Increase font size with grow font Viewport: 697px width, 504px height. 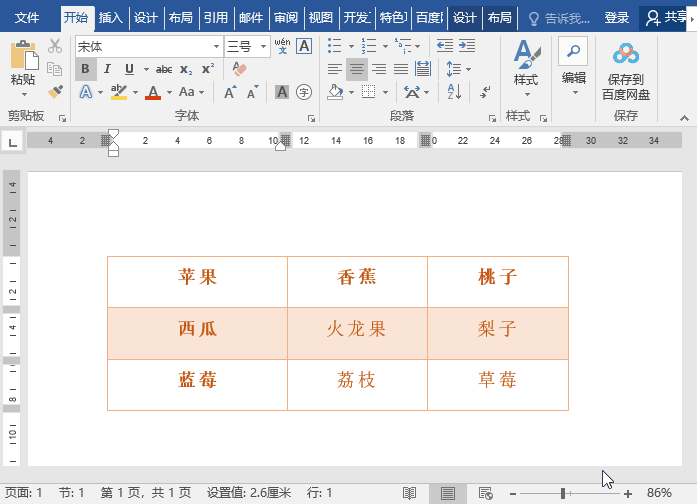point(230,92)
